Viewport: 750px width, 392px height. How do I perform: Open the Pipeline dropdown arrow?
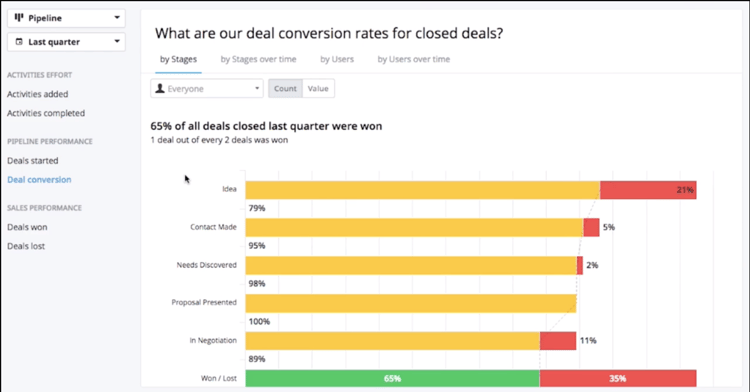click(117, 18)
